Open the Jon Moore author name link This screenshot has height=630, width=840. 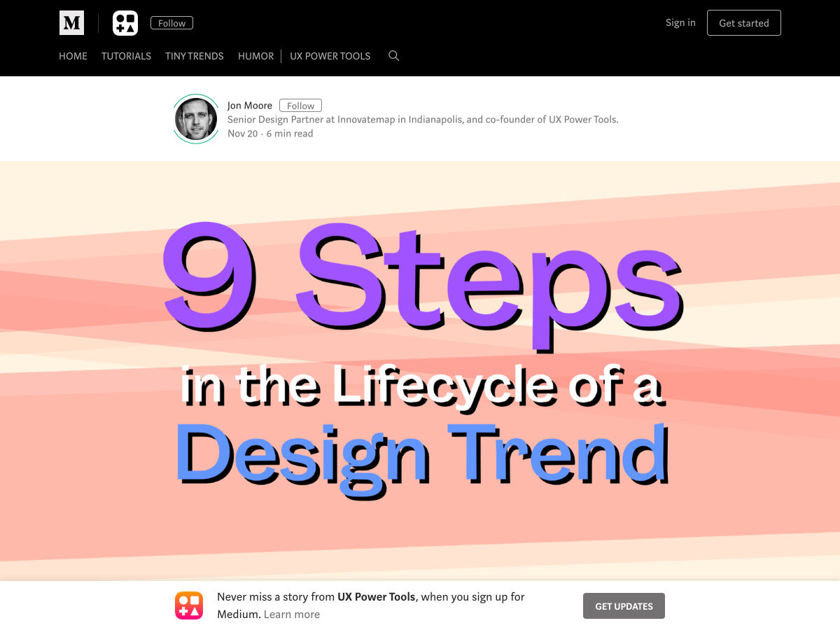[250, 106]
